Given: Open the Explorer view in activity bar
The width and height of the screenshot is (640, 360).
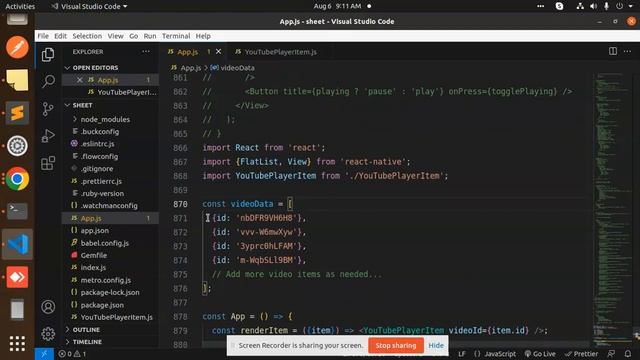Looking at the screenshot, I should [48, 54].
